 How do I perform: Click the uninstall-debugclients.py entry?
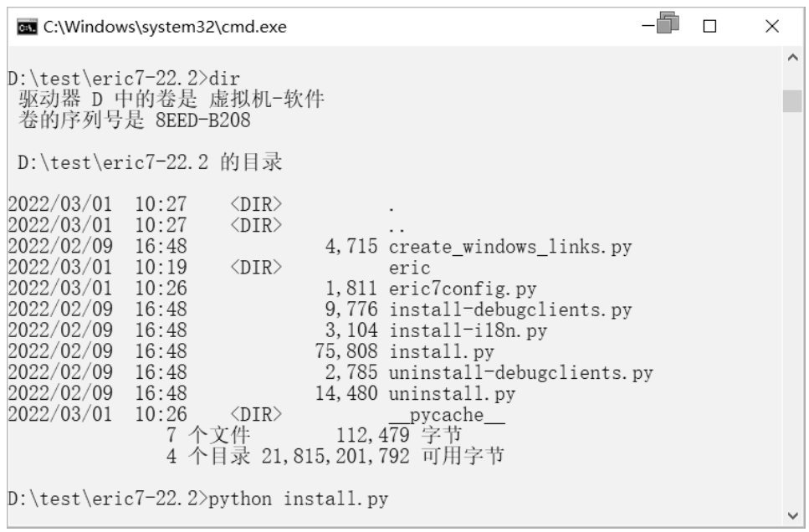coord(520,372)
